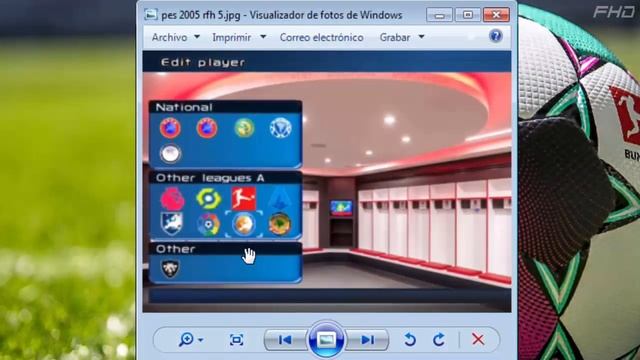Close the Photo Viewer window

pyautogui.click(x=496, y=15)
